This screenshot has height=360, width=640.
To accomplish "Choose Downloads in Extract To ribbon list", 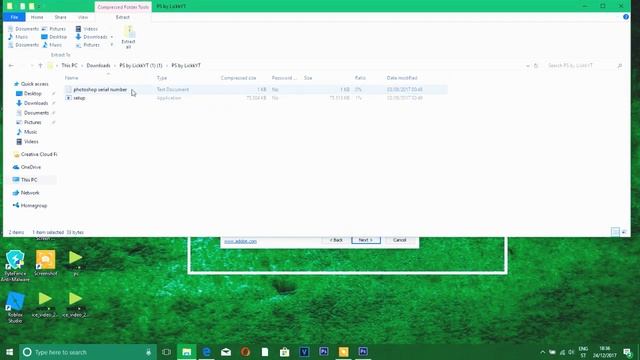I will click(91, 37).
